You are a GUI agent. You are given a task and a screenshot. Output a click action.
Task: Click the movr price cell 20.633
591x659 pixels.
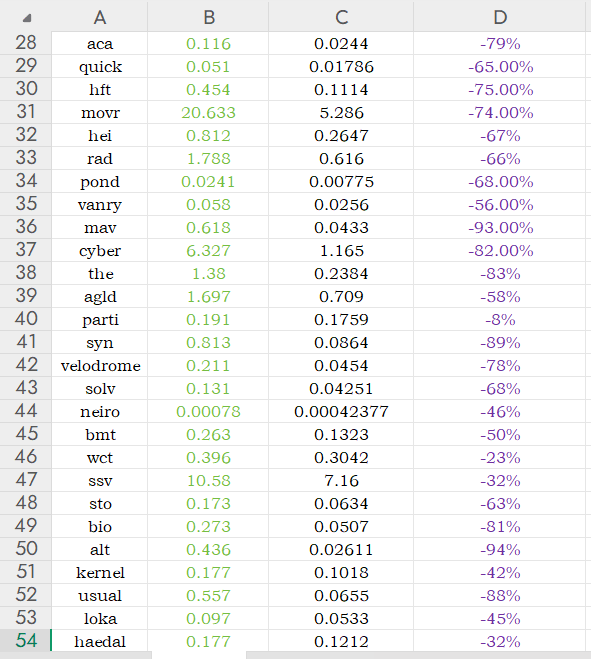208,112
